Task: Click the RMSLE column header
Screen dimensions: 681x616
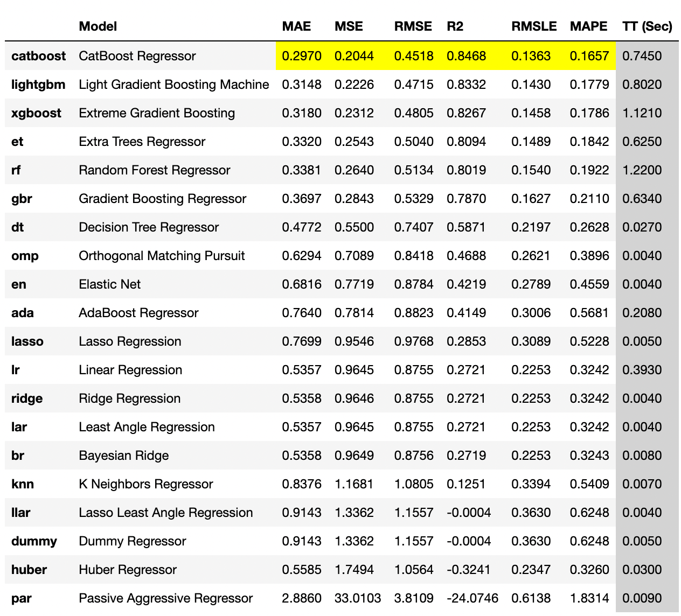Action: [x=533, y=26]
